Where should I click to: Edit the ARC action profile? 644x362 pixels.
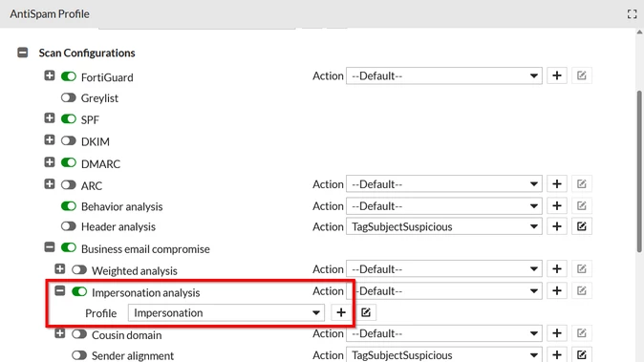tap(582, 184)
